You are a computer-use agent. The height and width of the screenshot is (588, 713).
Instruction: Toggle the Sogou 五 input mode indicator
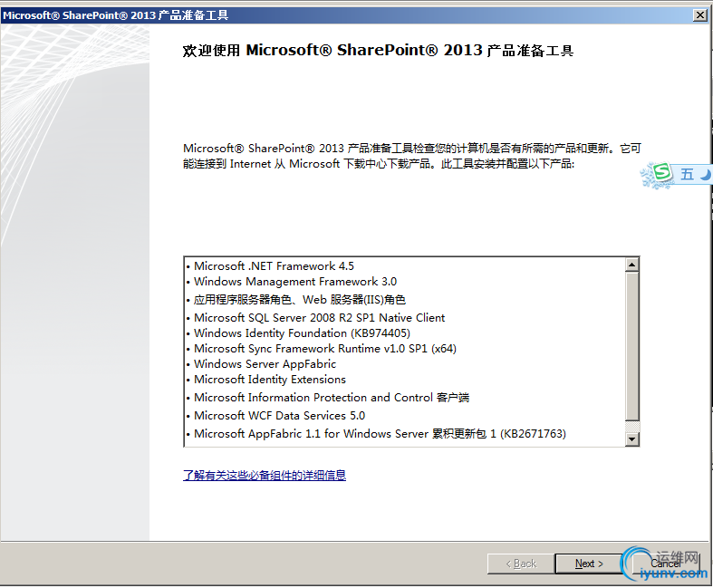[x=687, y=174]
